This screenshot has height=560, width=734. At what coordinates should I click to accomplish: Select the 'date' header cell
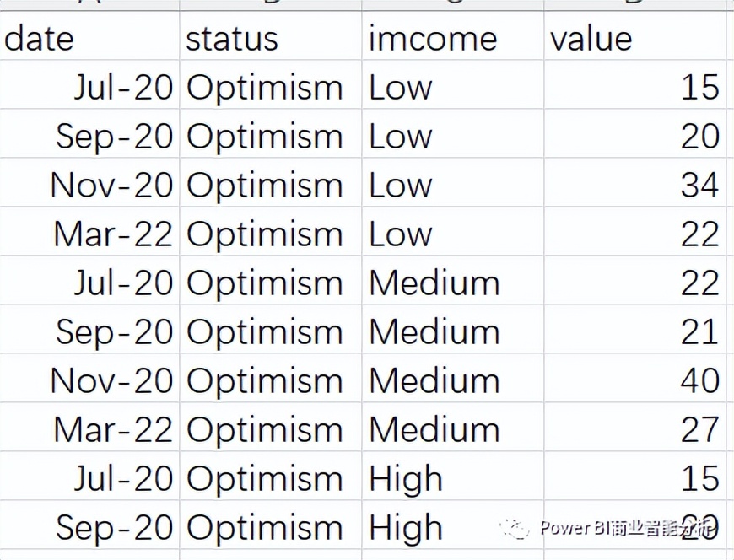[x=89, y=36]
